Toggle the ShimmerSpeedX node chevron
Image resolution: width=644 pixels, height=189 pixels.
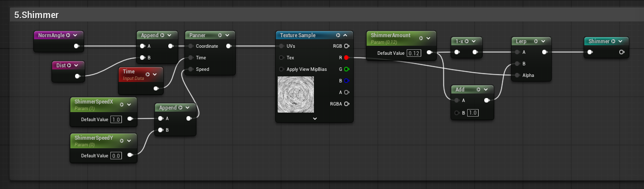[129, 105]
